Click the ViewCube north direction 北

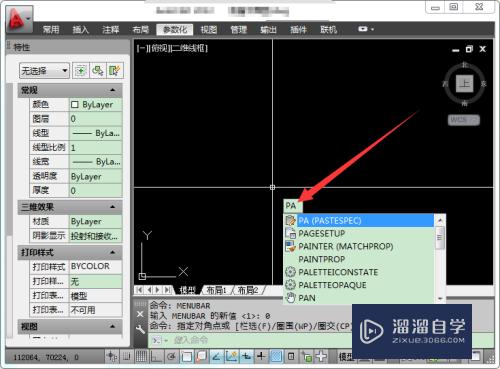[x=465, y=65]
